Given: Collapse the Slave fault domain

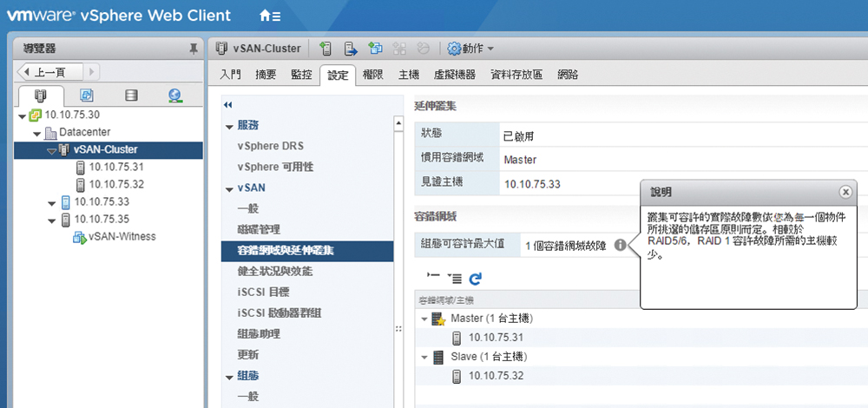Looking at the screenshot, I should click(x=424, y=358).
